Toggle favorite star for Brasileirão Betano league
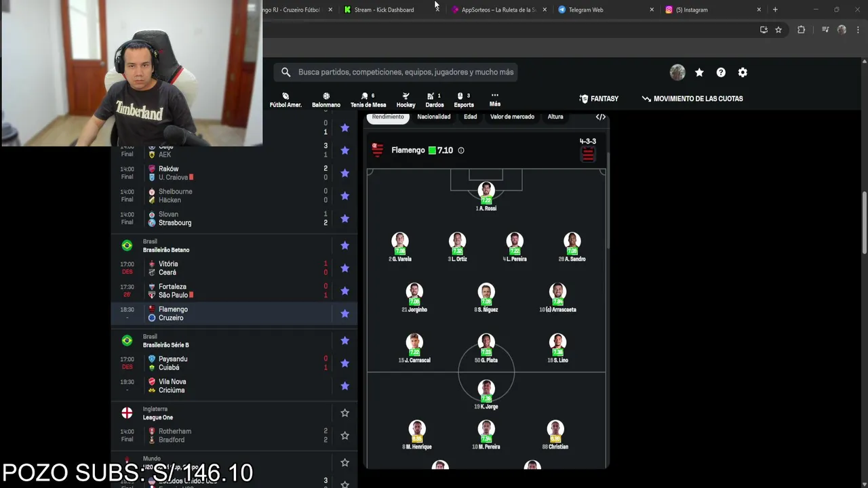The image size is (868, 488). (x=344, y=245)
